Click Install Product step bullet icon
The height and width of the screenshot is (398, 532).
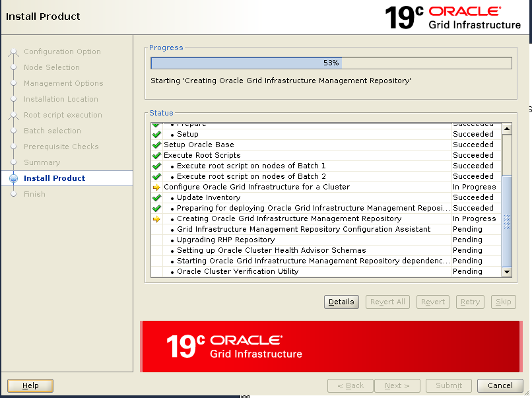tap(13, 178)
